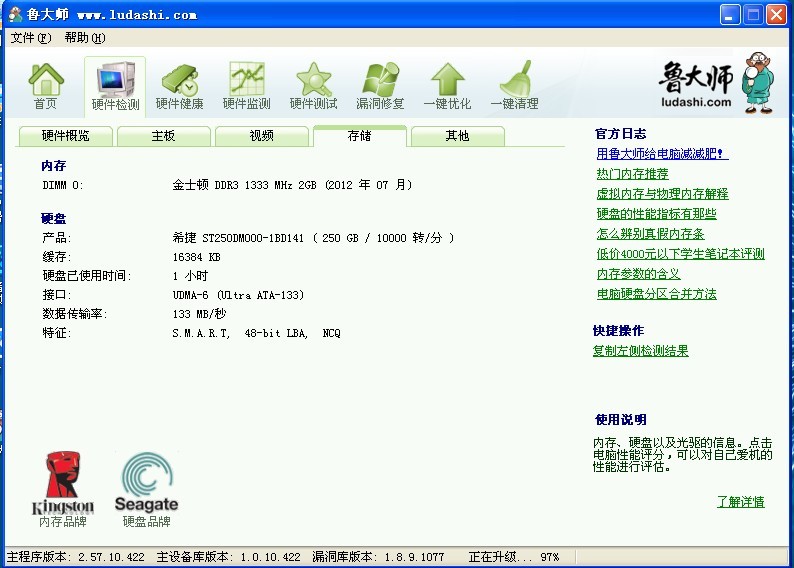Switch to the 视频 tab

tap(261, 136)
